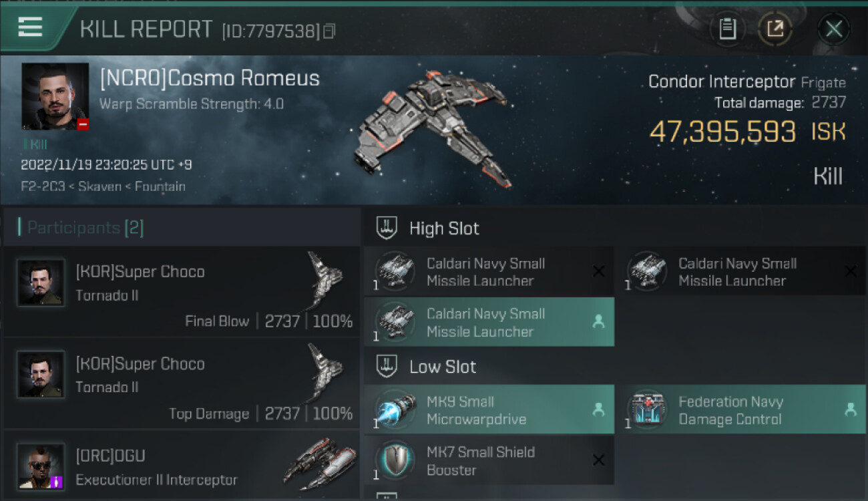Click the Federation Navy Damage Control icon
This screenshot has height=501, width=868.
647,409
